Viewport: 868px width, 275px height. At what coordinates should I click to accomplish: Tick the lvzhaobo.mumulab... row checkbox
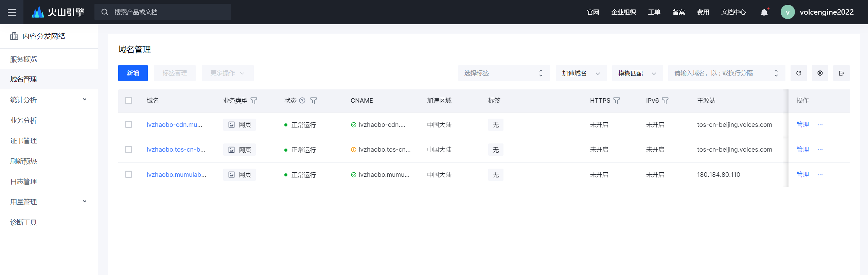[128, 174]
